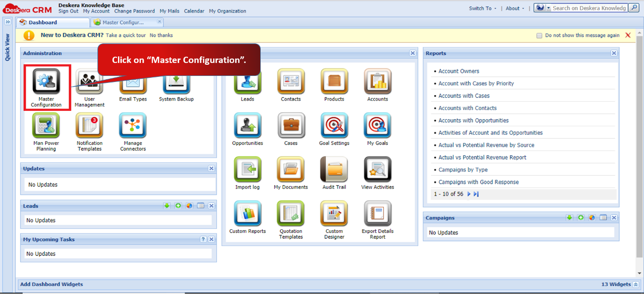Expand the 13 Widgets panel

click(636, 284)
